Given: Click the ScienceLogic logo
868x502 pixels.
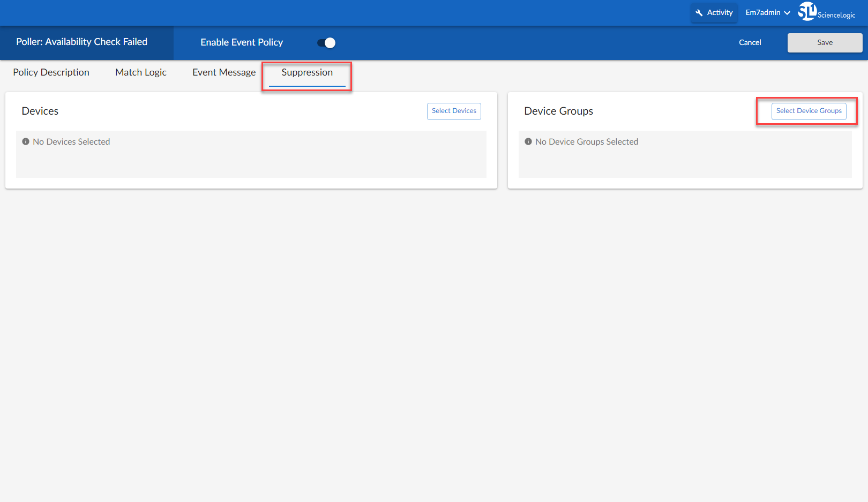Looking at the screenshot, I should pos(826,12).
